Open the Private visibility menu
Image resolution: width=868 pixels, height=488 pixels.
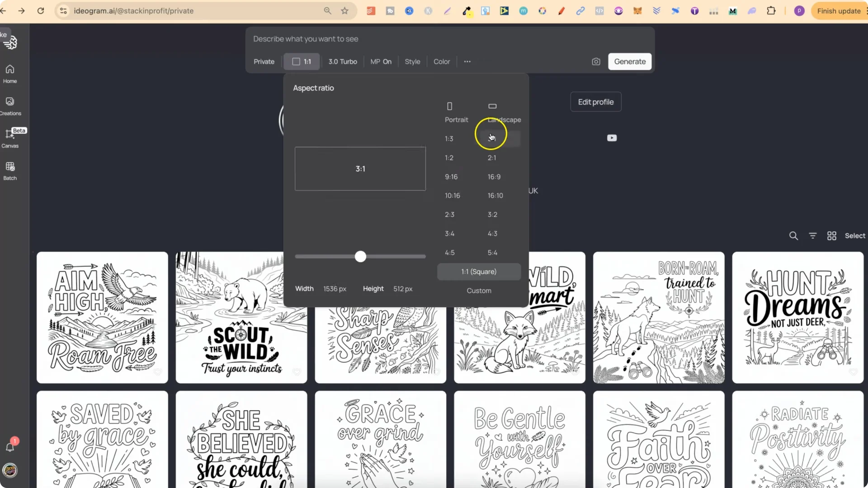click(x=264, y=61)
